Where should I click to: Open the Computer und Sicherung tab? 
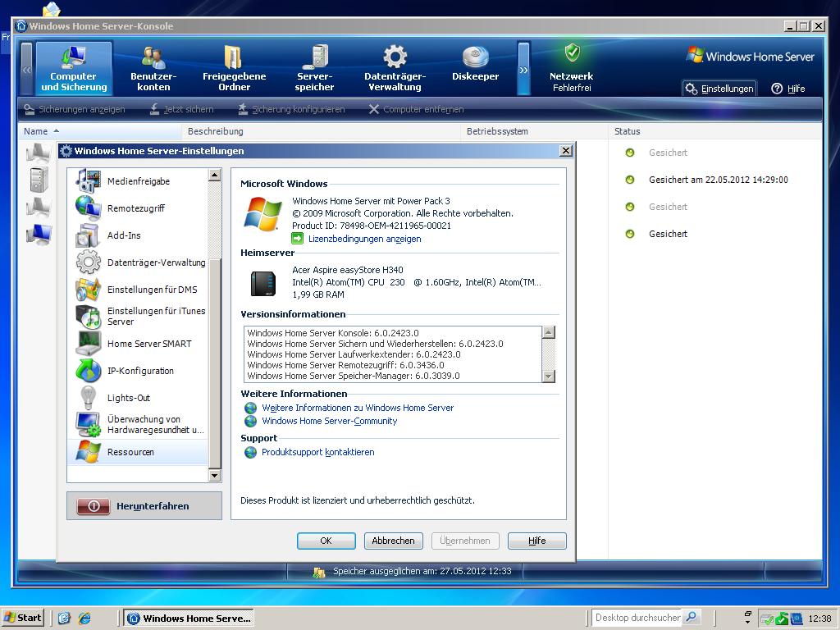[x=74, y=69]
